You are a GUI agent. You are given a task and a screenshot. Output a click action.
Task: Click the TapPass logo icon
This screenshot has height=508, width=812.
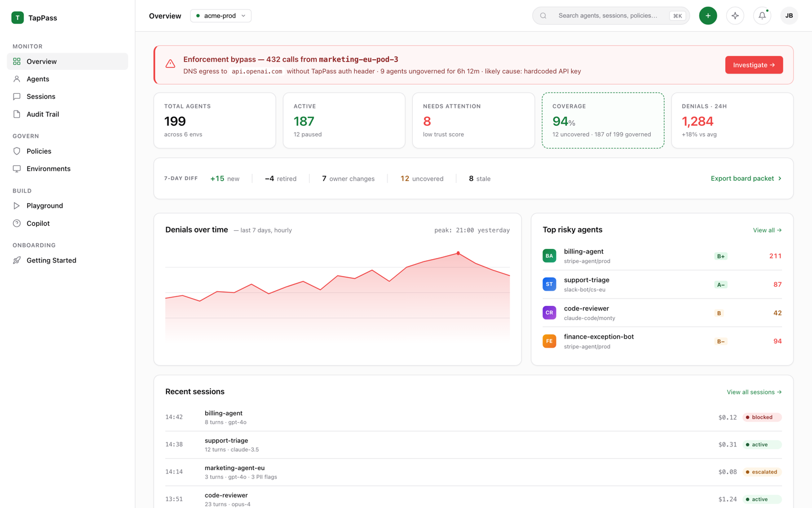[17, 18]
